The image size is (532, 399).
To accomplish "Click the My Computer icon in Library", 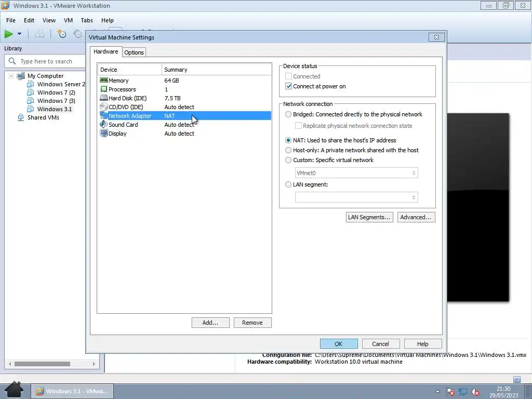I will (x=21, y=76).
